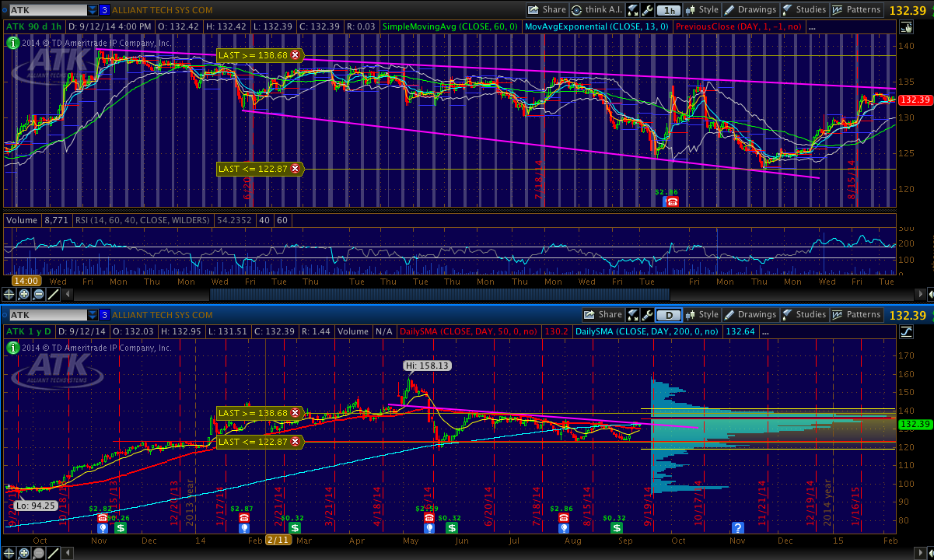Toggle the lower chart scale mode icon
The image size is (934, 560).
[x=906, y=332]
